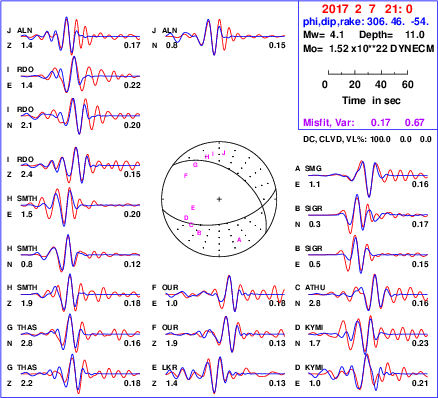
Task: Click the Misfit, Var values text
Action: click(x=364, y=123)
